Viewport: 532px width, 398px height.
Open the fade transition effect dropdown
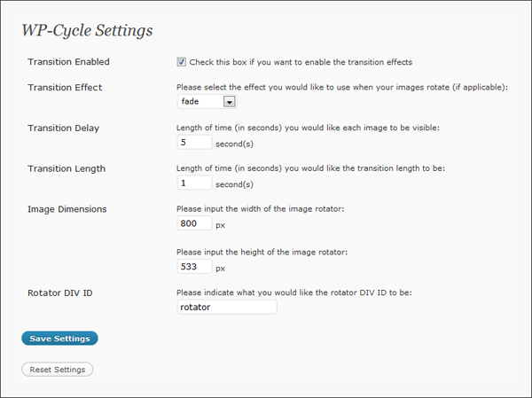click(207, 102)
